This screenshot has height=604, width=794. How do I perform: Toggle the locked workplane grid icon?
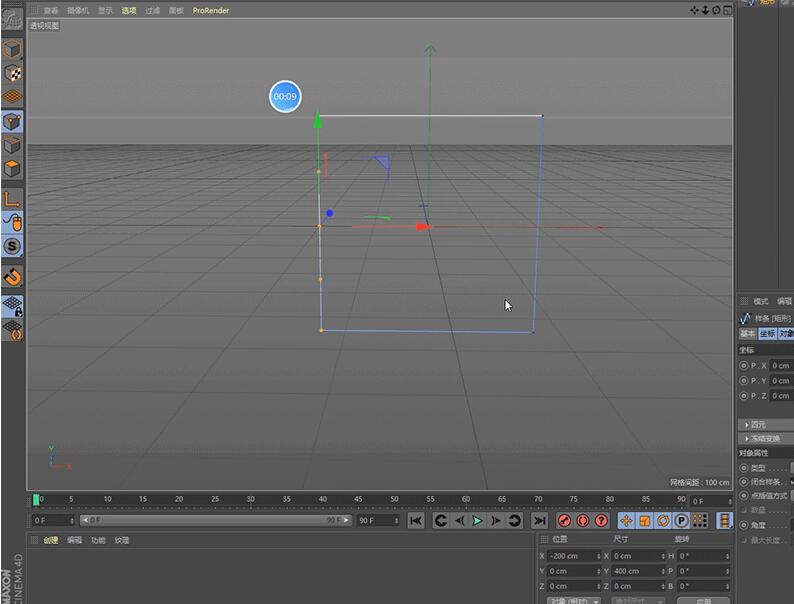coord(13,306)
